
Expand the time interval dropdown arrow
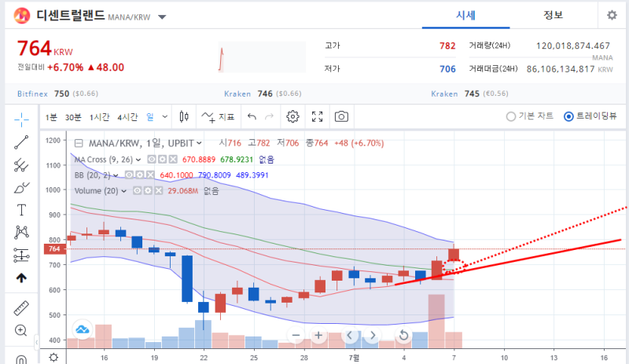tap(165, 117)
